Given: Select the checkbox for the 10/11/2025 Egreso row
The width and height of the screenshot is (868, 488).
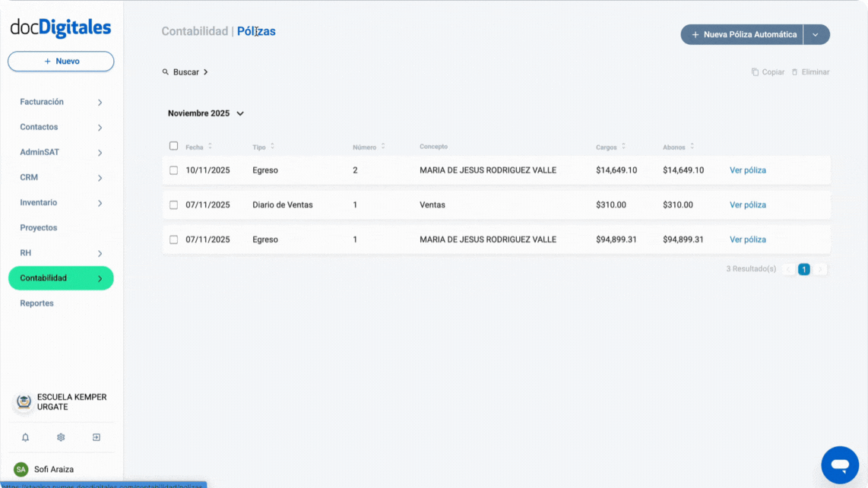Looking at the screenshot, I should [173, 170].
